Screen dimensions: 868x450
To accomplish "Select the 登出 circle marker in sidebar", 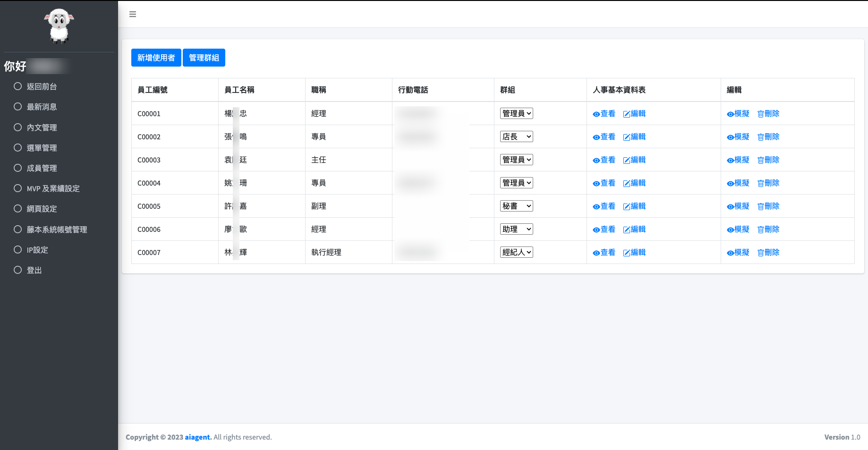I will click(18, 270).
